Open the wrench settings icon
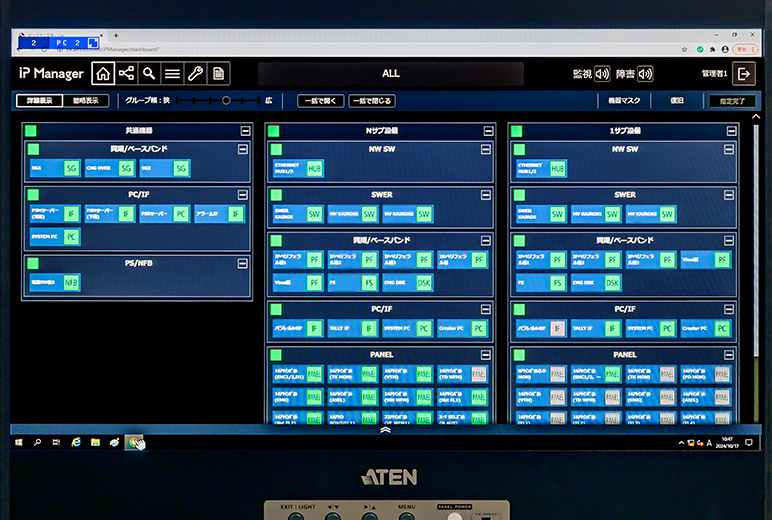772x520 pixels. (195, 73)
